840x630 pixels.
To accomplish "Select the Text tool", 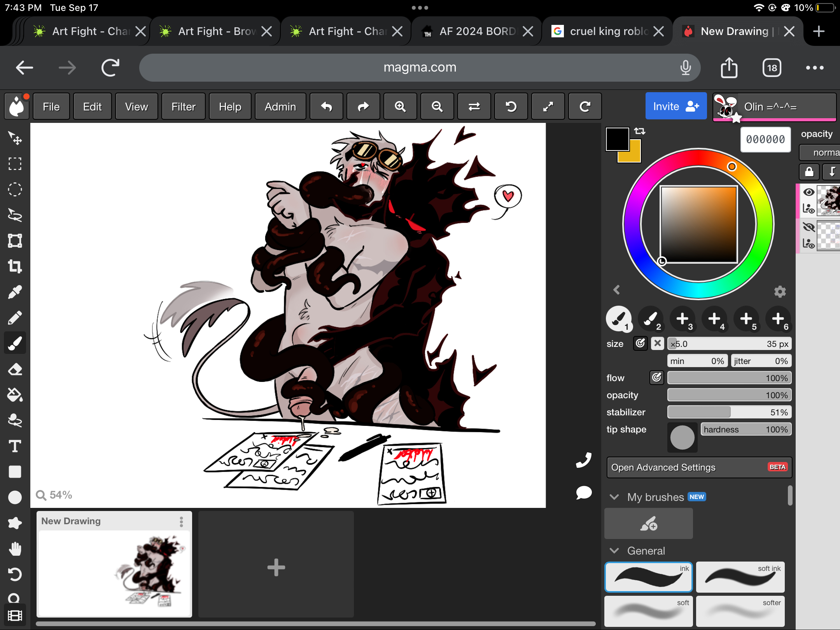I will click(15, 446).
